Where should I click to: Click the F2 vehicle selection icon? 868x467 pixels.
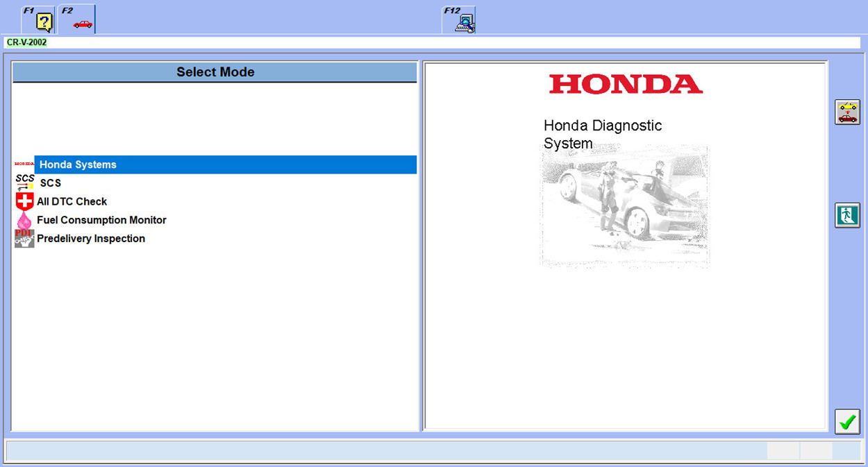77,19
